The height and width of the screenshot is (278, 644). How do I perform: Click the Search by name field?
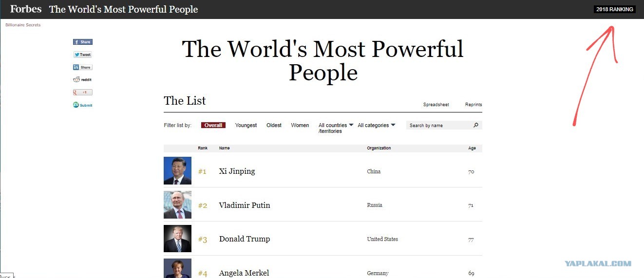(439, 125)
